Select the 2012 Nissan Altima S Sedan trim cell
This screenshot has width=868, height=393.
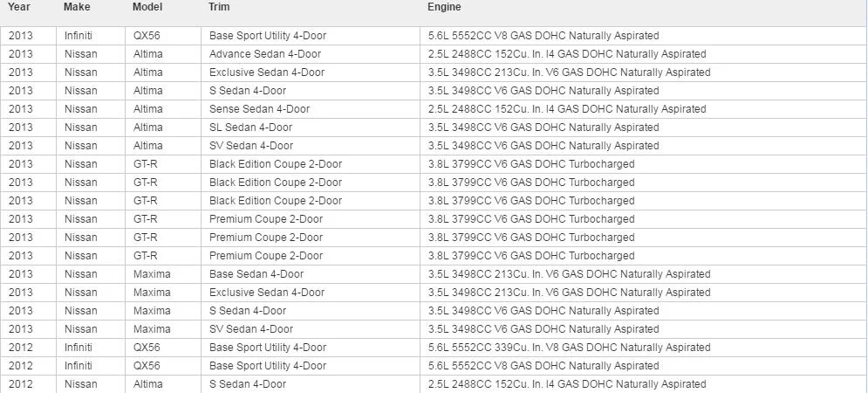(311, 384)
